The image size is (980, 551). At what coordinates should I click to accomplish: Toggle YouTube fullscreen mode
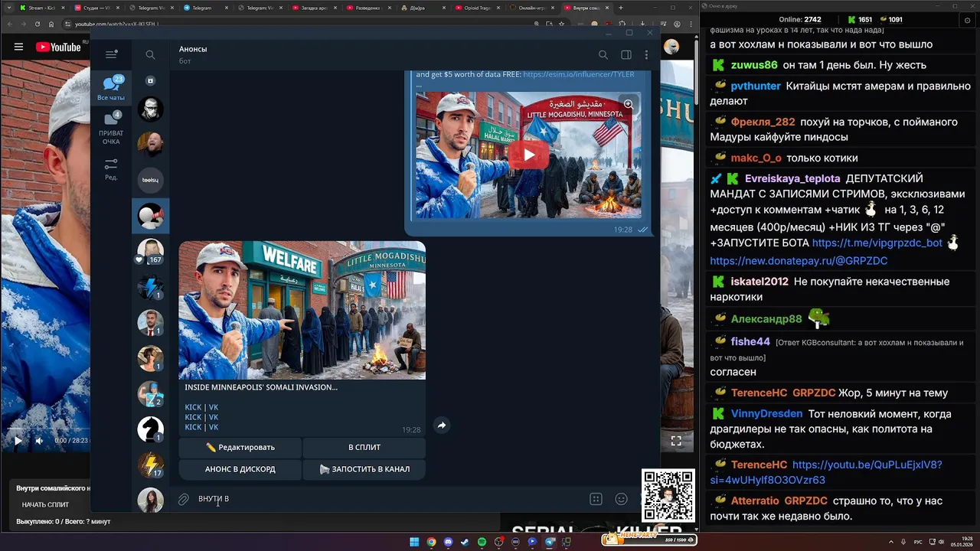click(x=676, y=441)
